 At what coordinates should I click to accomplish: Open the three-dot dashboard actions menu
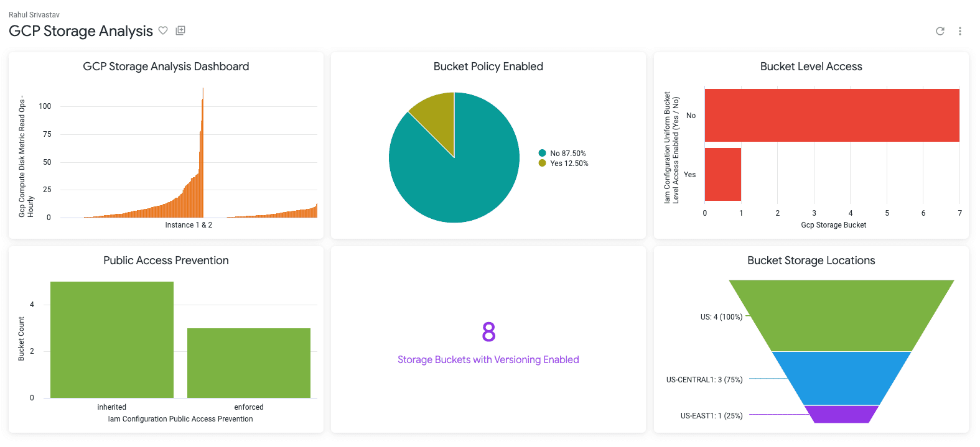click(960, 31)
